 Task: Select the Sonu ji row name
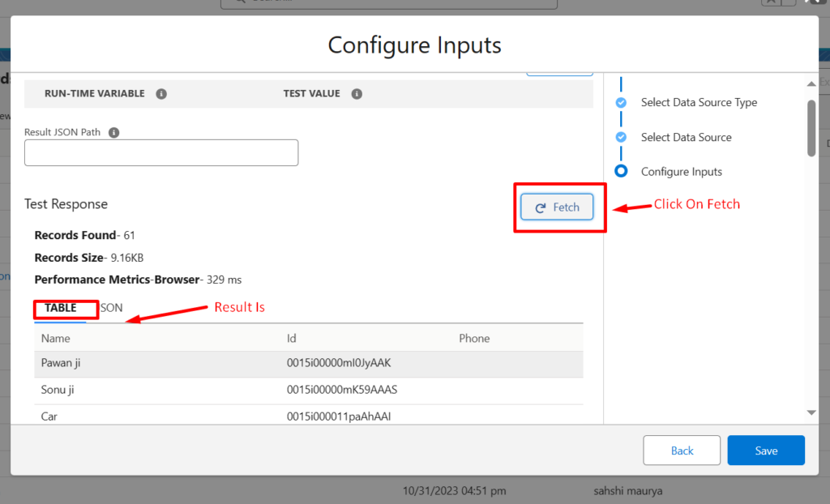[58, 390]
